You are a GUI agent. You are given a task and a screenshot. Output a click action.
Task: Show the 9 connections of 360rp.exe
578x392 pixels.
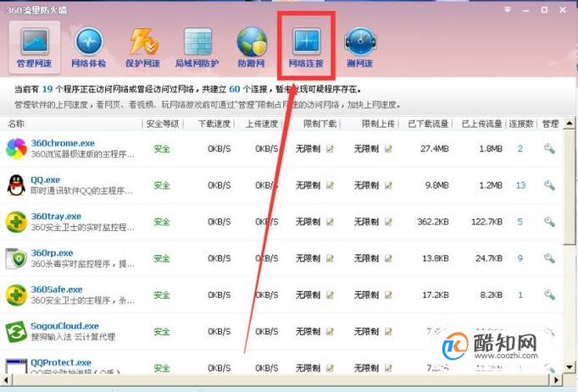point(520,258)
